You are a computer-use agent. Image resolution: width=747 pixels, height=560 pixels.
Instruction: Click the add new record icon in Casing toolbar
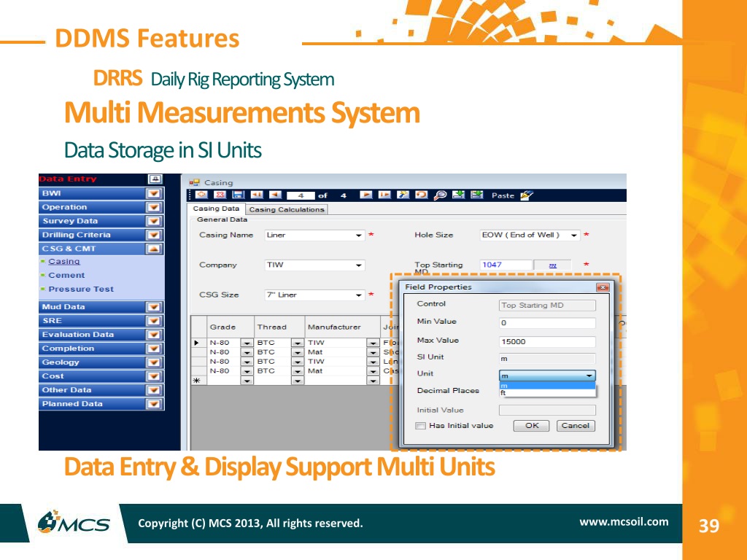coord(201,195)
